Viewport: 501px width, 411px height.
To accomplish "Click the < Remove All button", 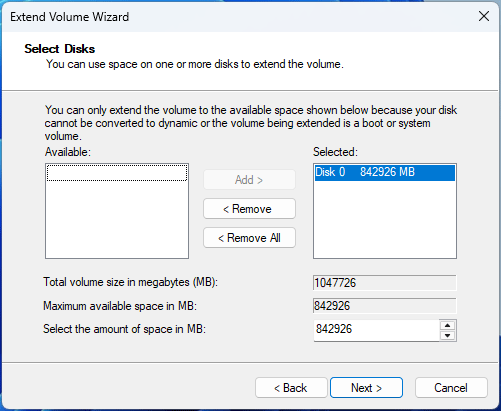I will (x=249, y=238).
